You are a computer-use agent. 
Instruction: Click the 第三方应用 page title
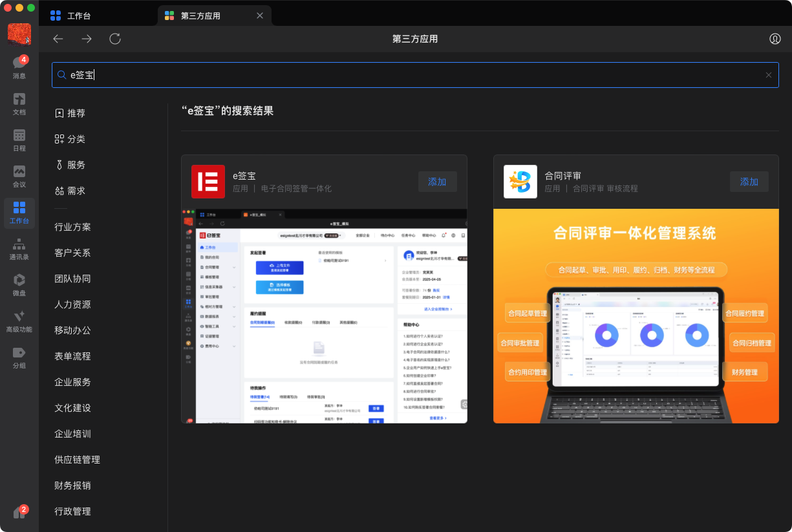(x=415, y=39)
